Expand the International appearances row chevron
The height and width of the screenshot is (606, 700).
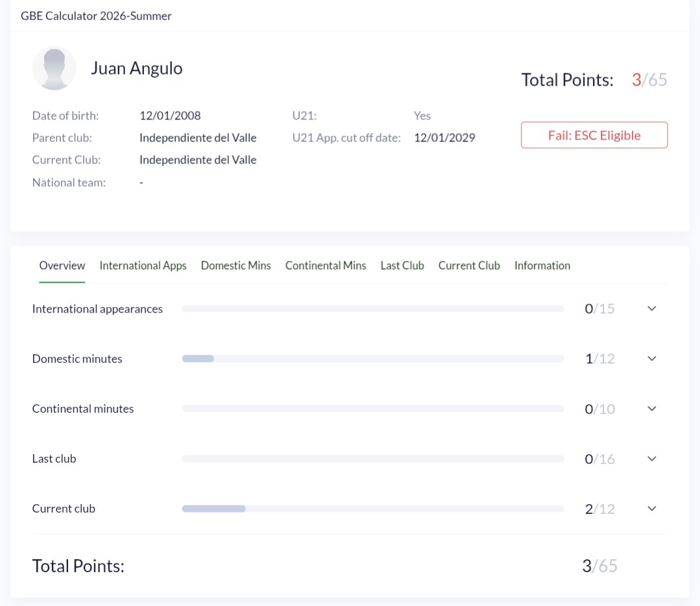coord(652,309)
